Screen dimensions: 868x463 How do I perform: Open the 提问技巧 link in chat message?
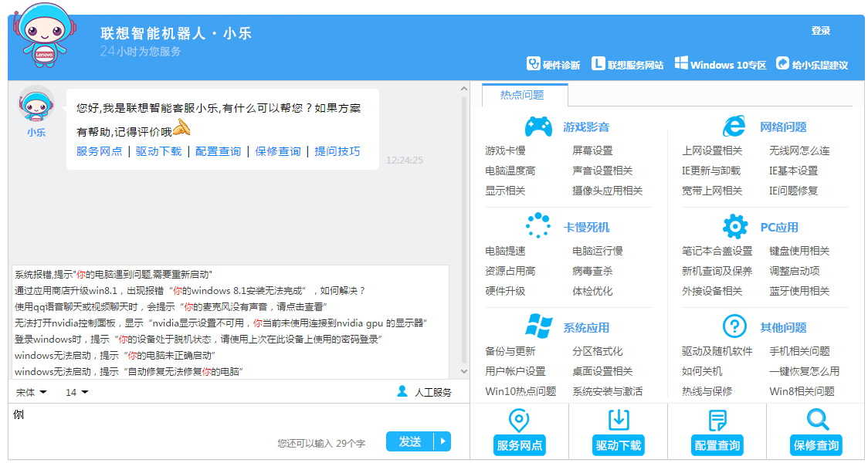(x=337, y=151)
